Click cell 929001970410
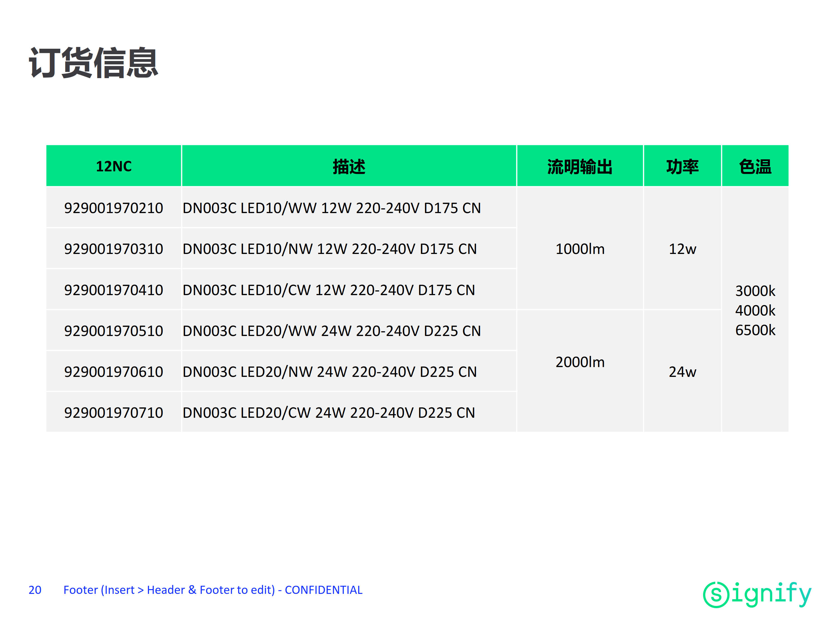 [114, 290]
